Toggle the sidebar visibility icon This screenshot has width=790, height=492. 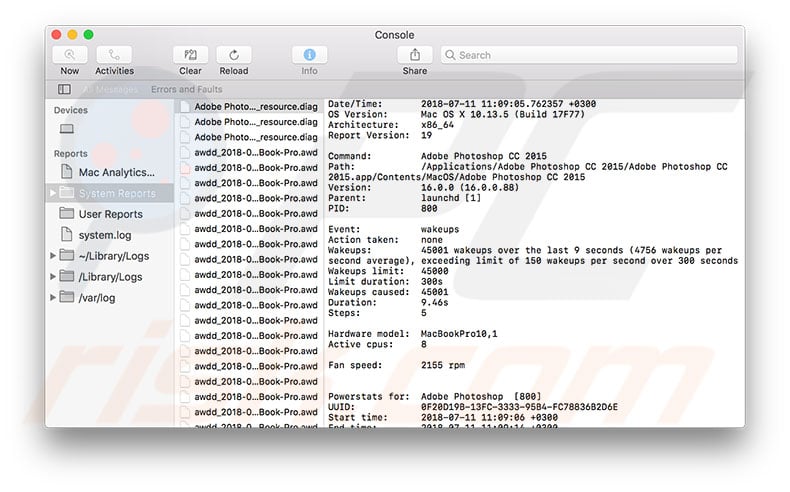64,89
